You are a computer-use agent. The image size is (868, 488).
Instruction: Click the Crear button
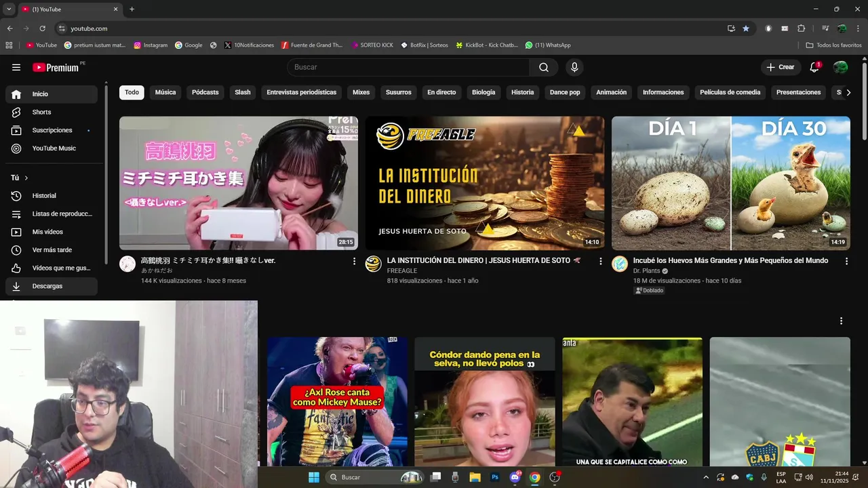tap(781, 67)
